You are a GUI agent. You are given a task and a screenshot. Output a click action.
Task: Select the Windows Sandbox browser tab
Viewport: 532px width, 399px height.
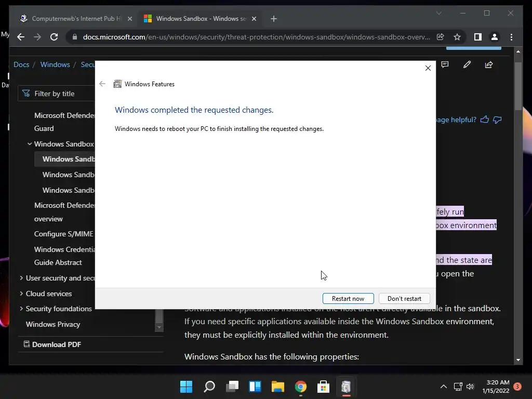tap(200, 19)
